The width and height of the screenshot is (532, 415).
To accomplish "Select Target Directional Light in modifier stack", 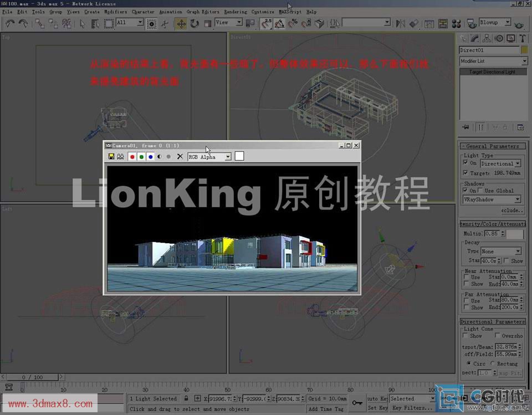I will (493, 72).
